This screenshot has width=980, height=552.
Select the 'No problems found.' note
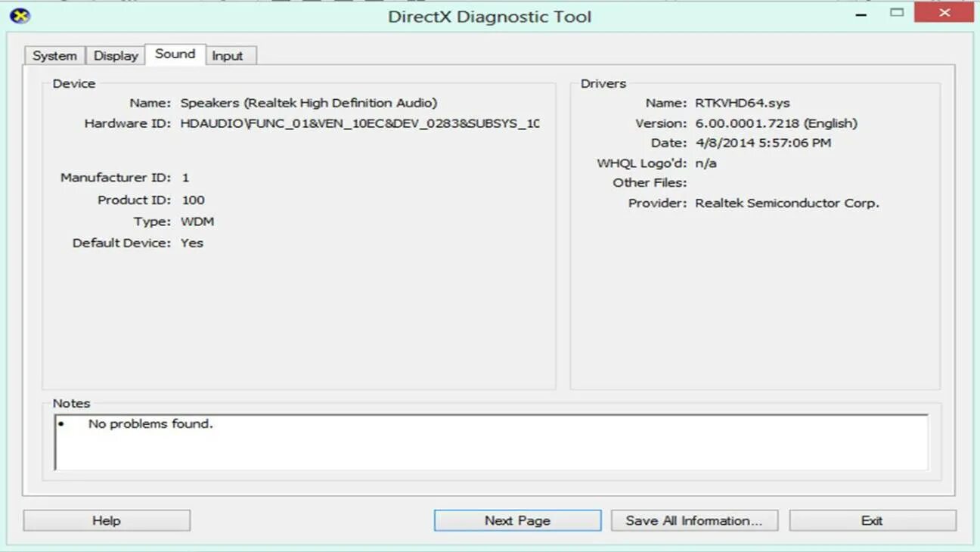(150, 424)
